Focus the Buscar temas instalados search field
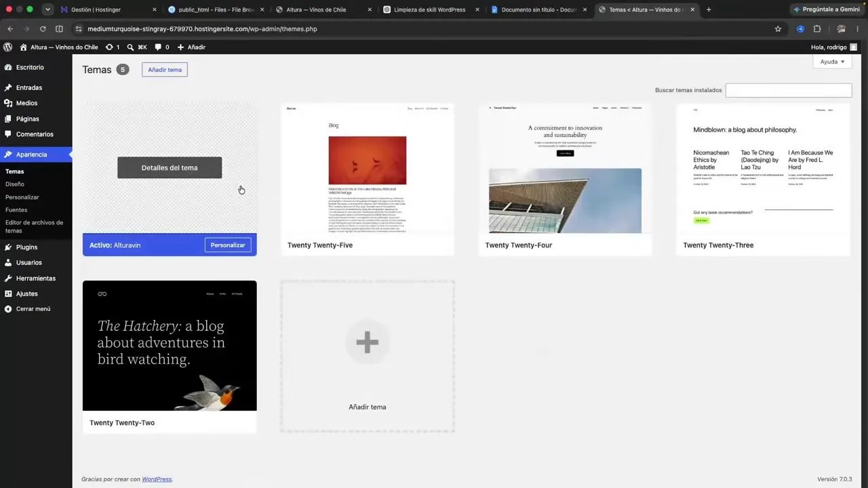This screenshot has height=488, width=868. point(789,90)
